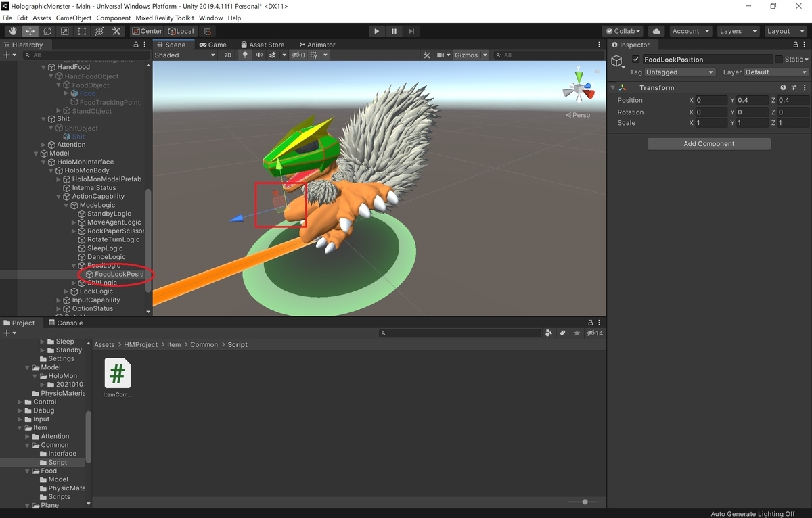Toggle hidden objects visibility in Scene view

[x=298, y=55]
